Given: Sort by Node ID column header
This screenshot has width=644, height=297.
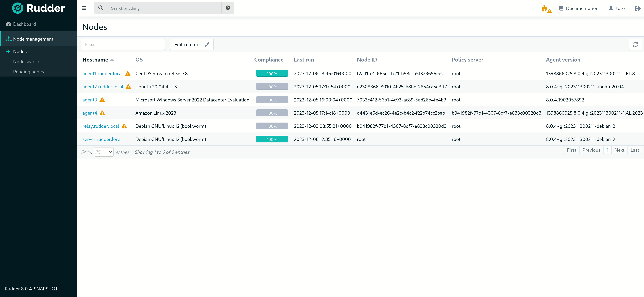Looking at the screenshot, I should [367, 60].
